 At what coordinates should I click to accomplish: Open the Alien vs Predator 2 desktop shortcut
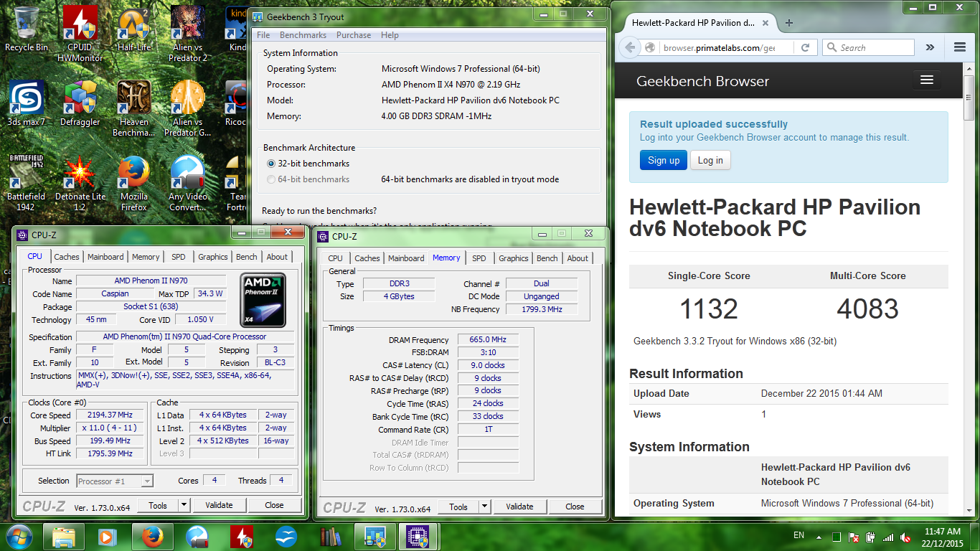click(x=188, y=34)
